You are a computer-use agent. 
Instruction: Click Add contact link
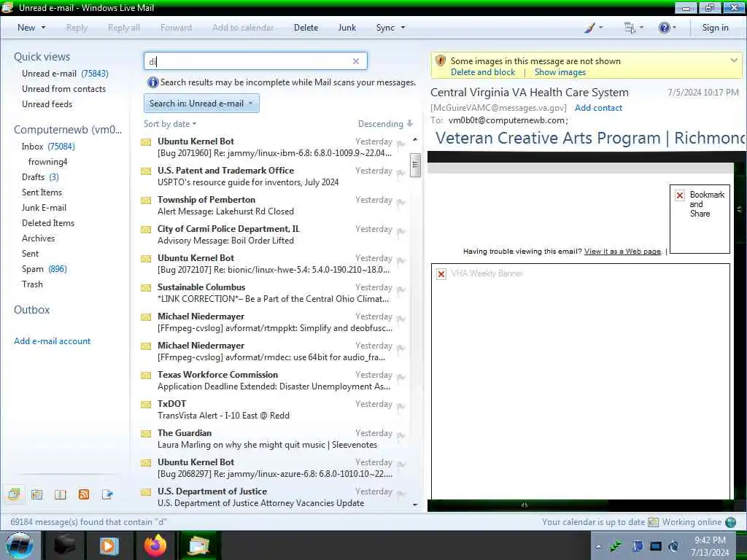pyautogui.click(x=598, y=108)
